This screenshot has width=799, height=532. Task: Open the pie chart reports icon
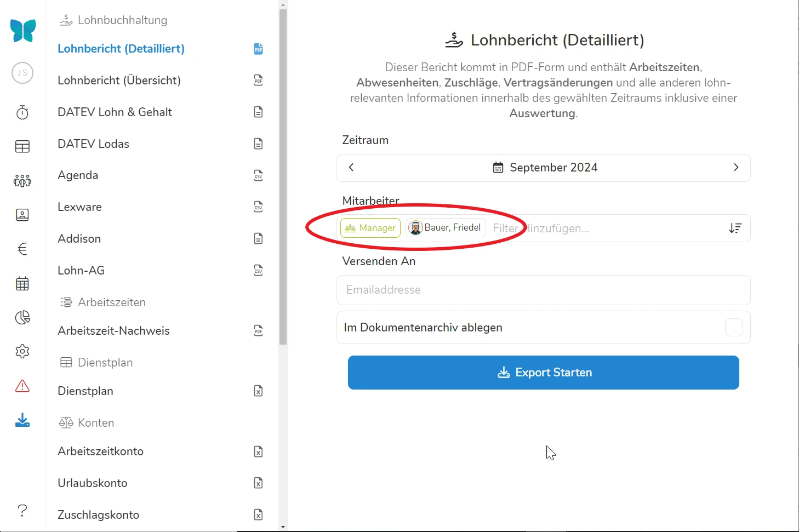pyautogui.click(x=22, y=318)
